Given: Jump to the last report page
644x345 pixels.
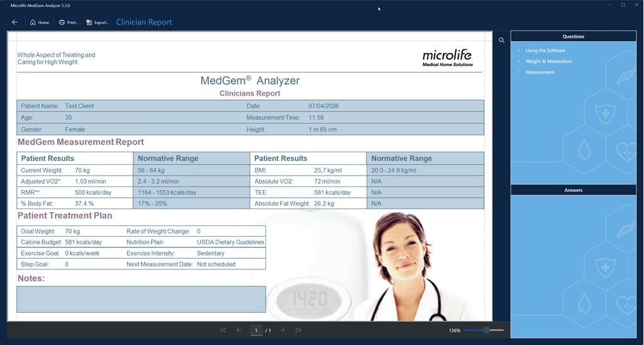Looking at the screenshot, I should coord(298,330).
